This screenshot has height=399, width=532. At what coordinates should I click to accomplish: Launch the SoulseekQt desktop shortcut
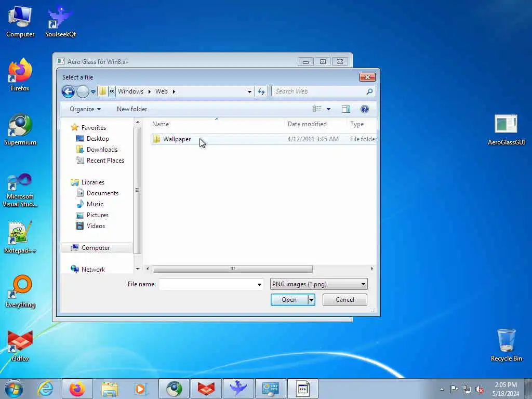point(60,21)
